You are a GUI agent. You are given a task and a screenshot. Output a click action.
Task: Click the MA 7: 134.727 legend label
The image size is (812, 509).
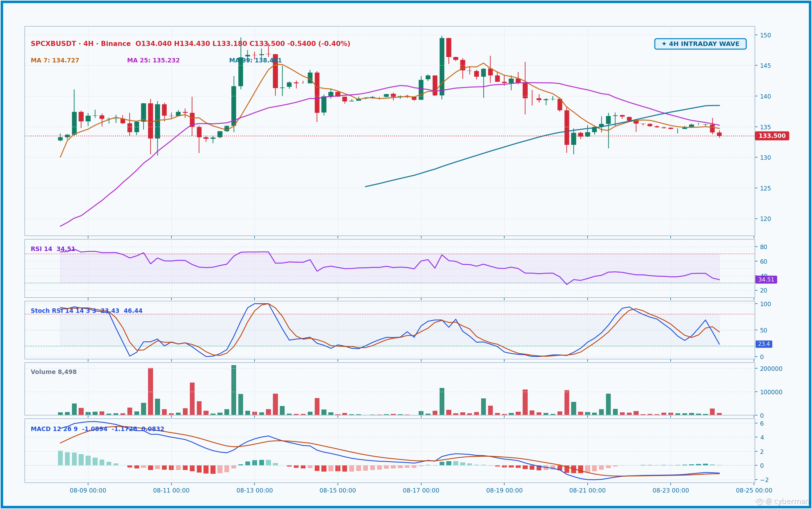point(55,61)
